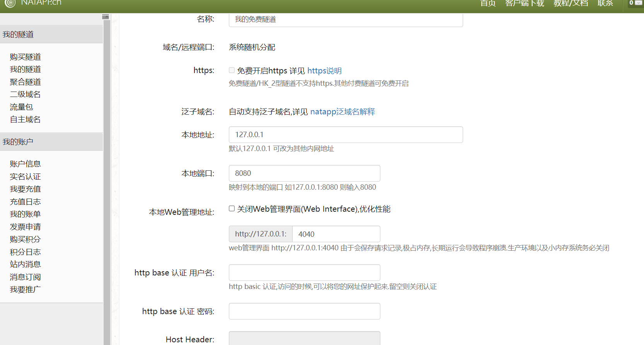This screenshot has height=345, width=644.
Task: Open 联系 nav item
Action: pos(605,3)
